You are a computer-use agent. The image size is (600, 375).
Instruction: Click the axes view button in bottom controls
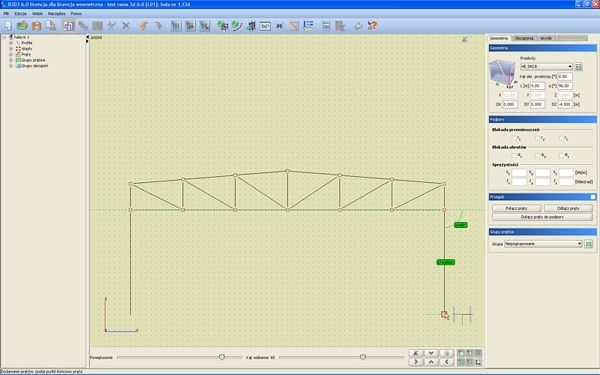[416, 353]
